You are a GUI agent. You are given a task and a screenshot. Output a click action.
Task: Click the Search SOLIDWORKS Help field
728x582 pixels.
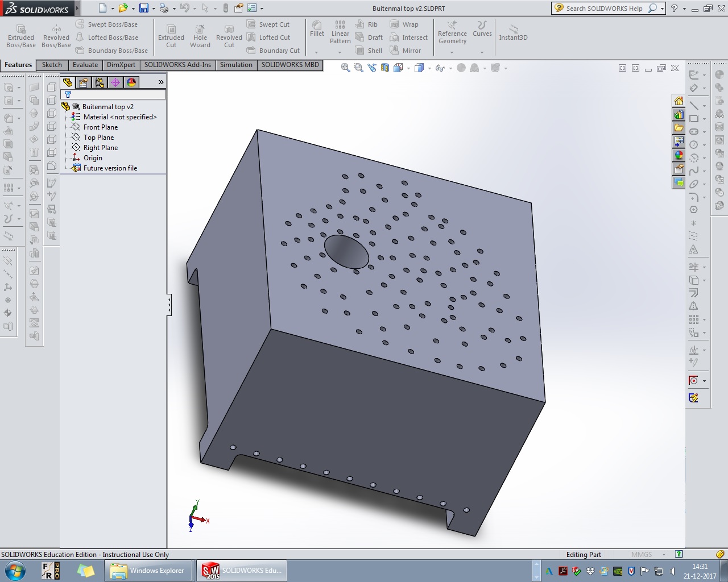[x=604, y=9]
